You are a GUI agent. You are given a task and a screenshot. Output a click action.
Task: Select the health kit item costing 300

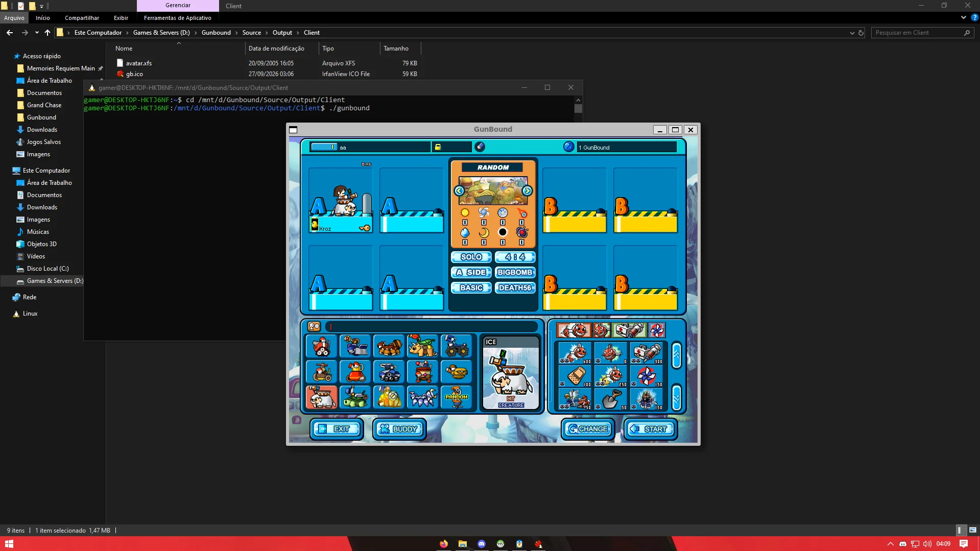pos(647,353)
